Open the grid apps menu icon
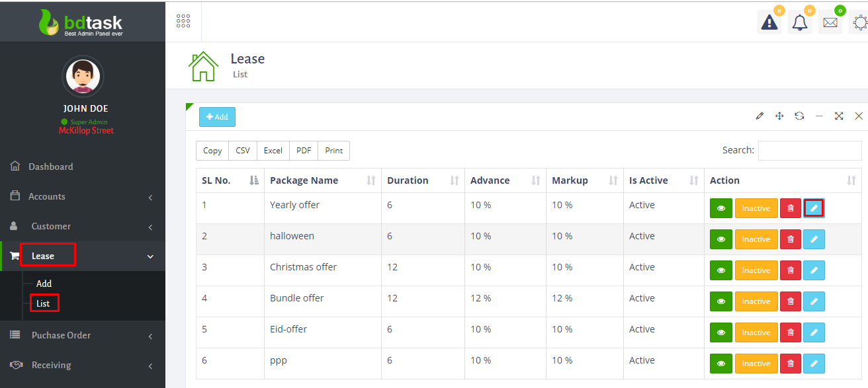The image size is (868, 388). (183, 21)
